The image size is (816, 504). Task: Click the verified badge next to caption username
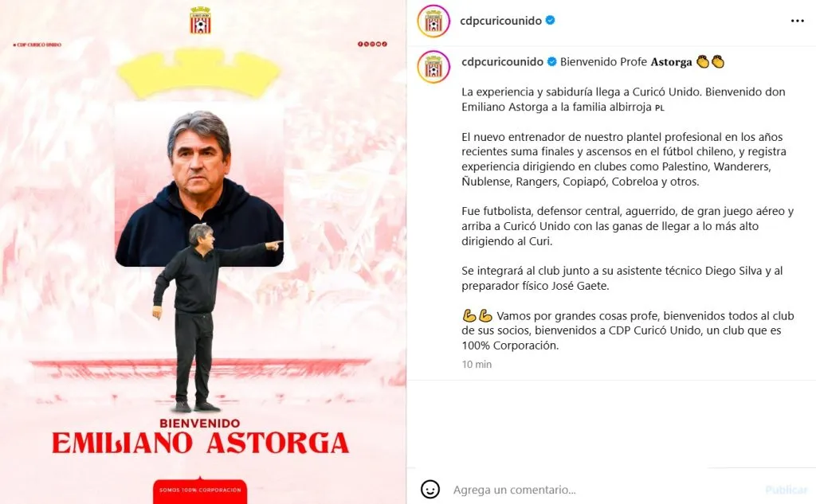(551, 61)
